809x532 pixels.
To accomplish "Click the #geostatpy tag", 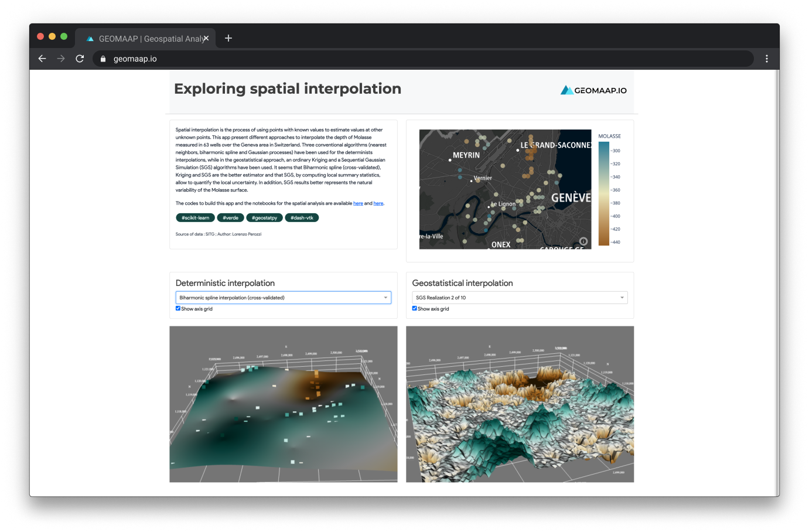I will 264,218.
